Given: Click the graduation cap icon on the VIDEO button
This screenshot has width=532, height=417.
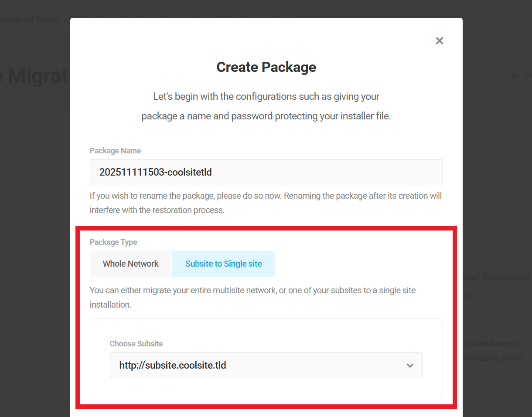Looking at the screenshot, I should pos(514,75).
